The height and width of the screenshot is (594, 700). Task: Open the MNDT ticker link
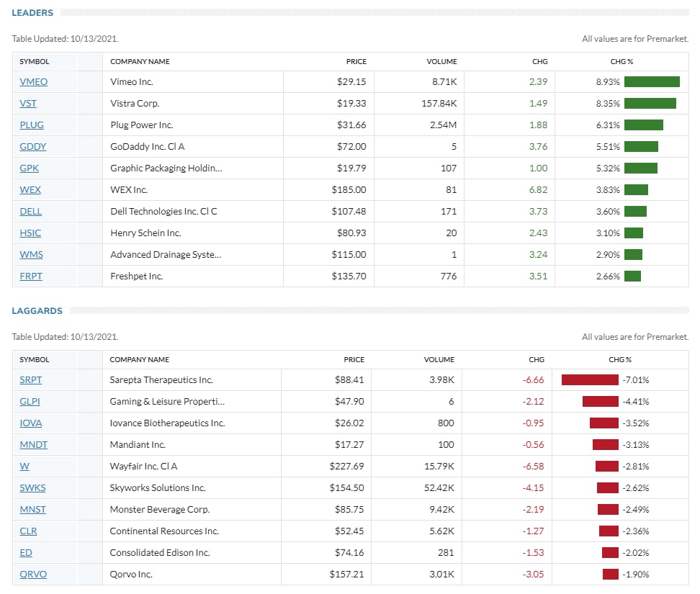[33, 444]
